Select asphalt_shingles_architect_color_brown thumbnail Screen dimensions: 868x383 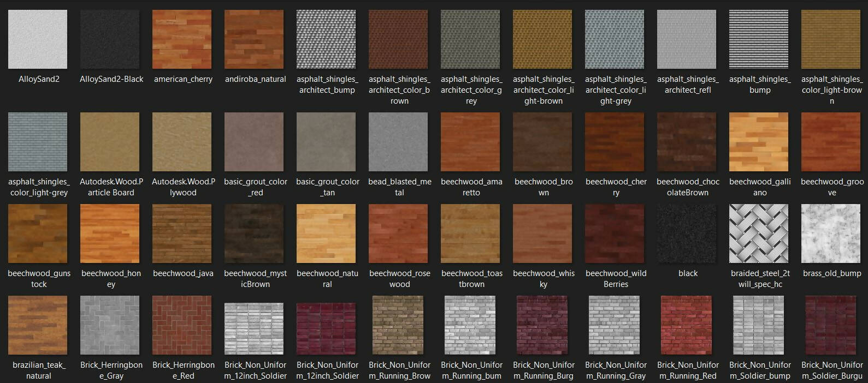coord(398,39)
